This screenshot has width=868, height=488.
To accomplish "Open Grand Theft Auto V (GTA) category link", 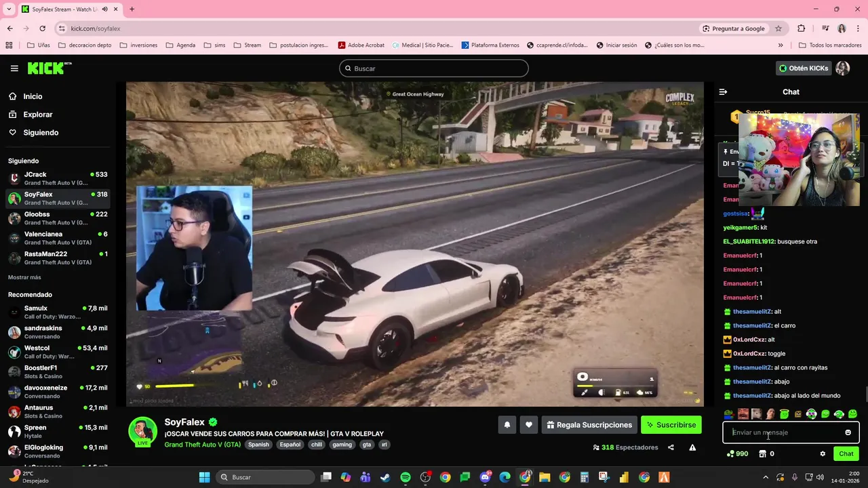I will click(x=202, y=445).
